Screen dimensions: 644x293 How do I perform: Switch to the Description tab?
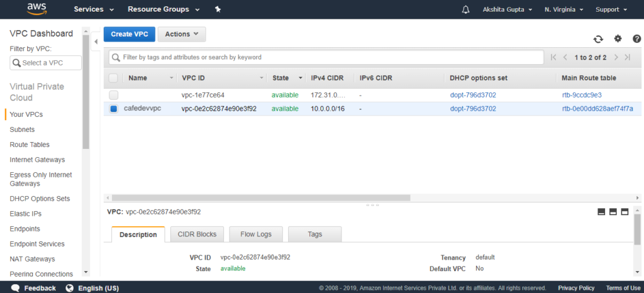click(138, 235)
